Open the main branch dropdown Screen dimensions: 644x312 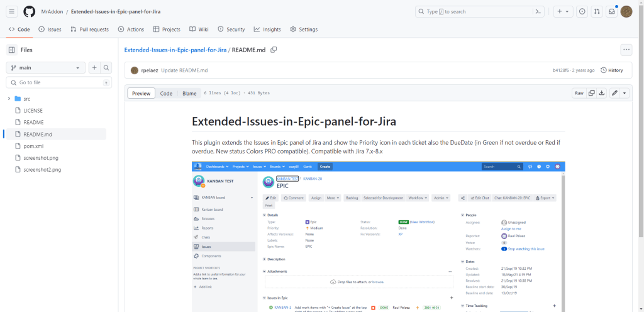[45, 68]
